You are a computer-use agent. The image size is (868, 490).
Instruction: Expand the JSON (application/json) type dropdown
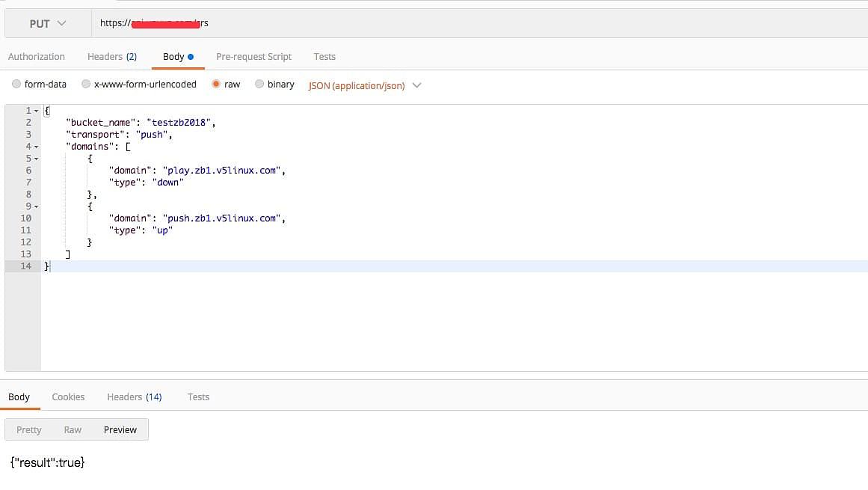tap(365, 85)
